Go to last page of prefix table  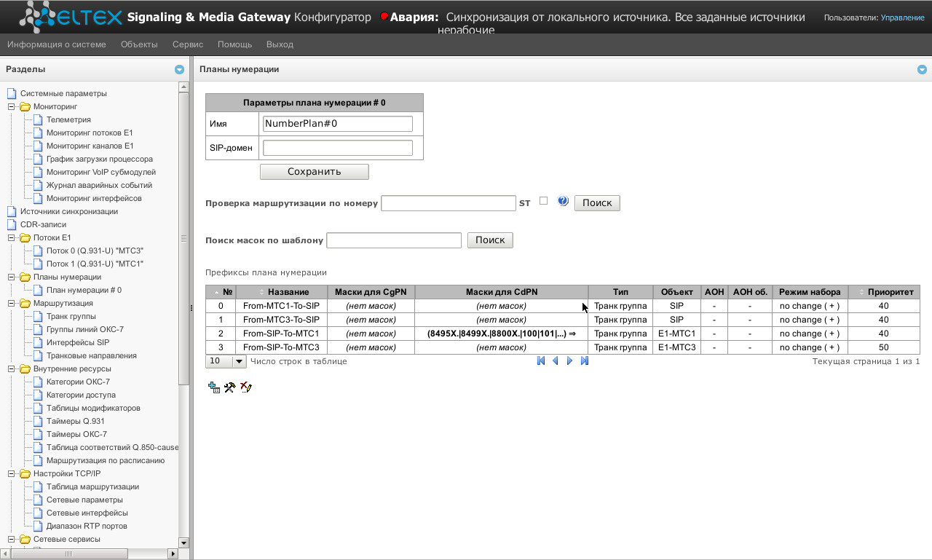click(584, 361)
